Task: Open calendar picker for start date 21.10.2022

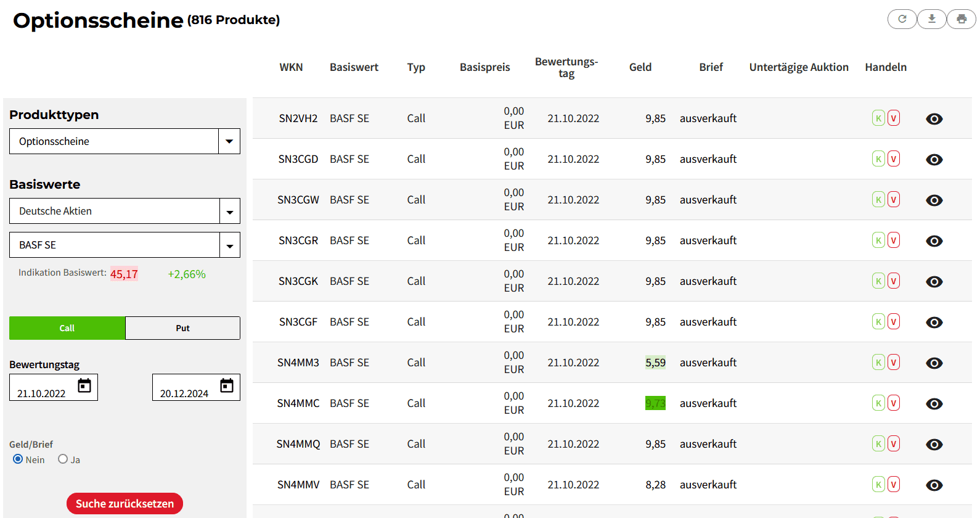Action: click(84, 385)
